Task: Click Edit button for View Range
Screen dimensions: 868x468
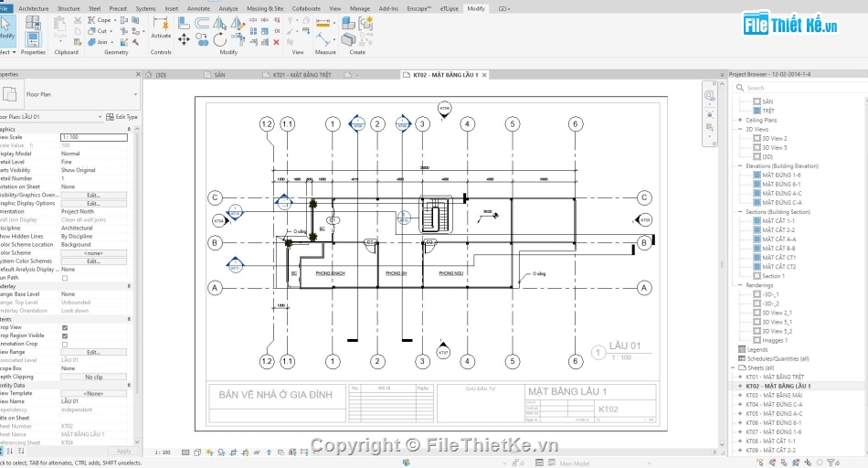Action: (93, 352)
